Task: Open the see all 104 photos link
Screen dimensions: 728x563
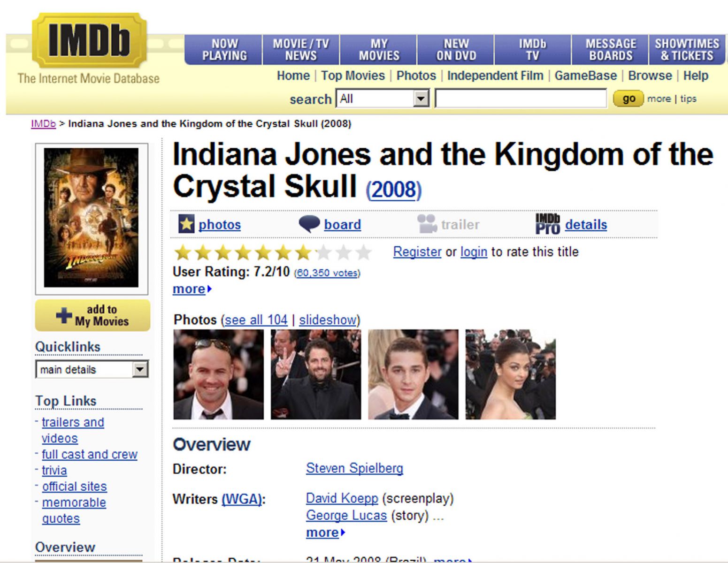Action: point(256,320)
